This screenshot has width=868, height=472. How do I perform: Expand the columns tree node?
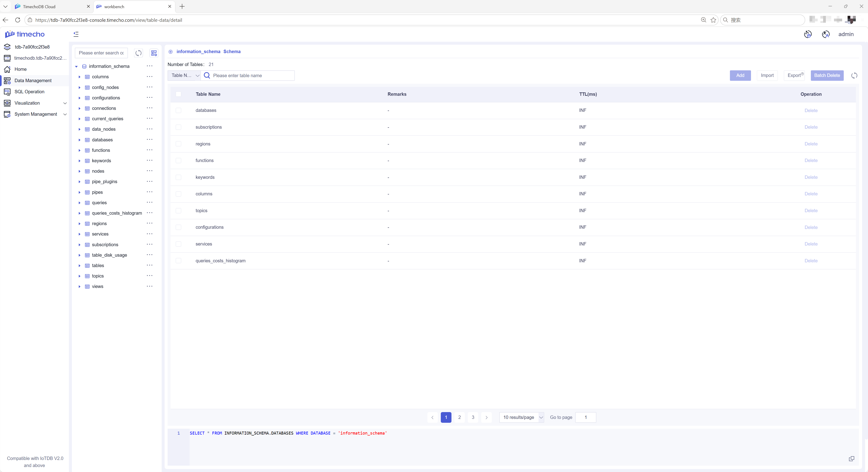pos(80,77)
